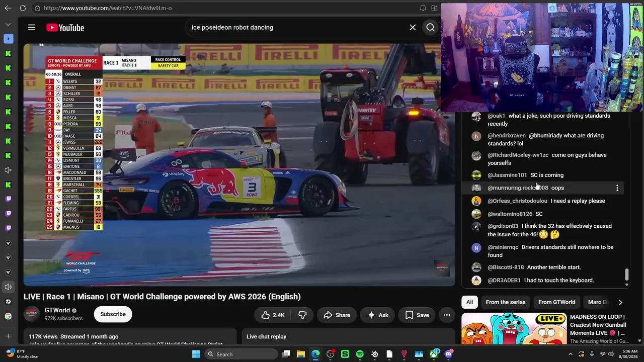Click the @rainiernqc avatar in chat
Image resolution: width=644 pixels, height=362 pixels.
476,248
